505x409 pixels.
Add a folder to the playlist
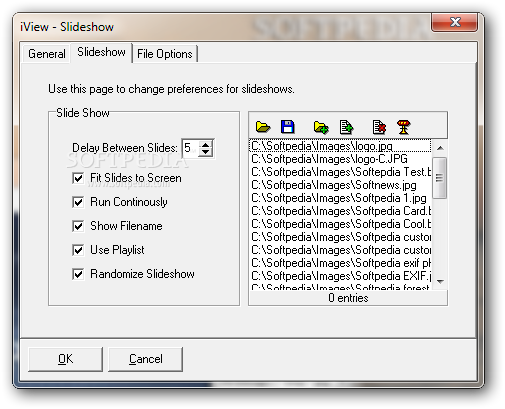(321, 127)
